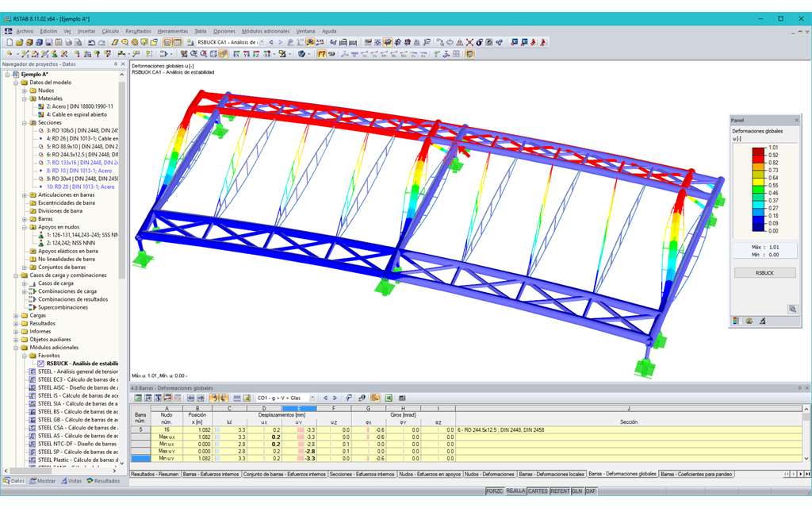Collapse the Materiales tree node
The width and height of the screenshot is (812, 508).
tap(25, 98)
